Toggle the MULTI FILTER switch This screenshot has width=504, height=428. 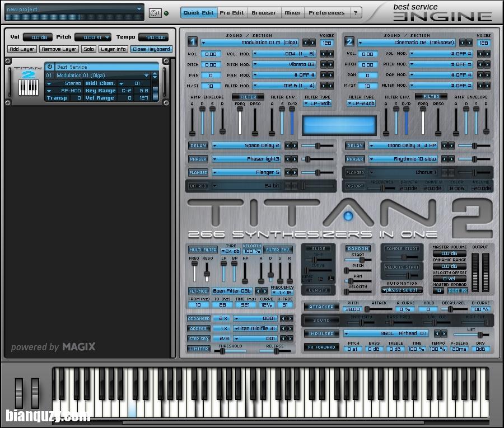[203, 250]
